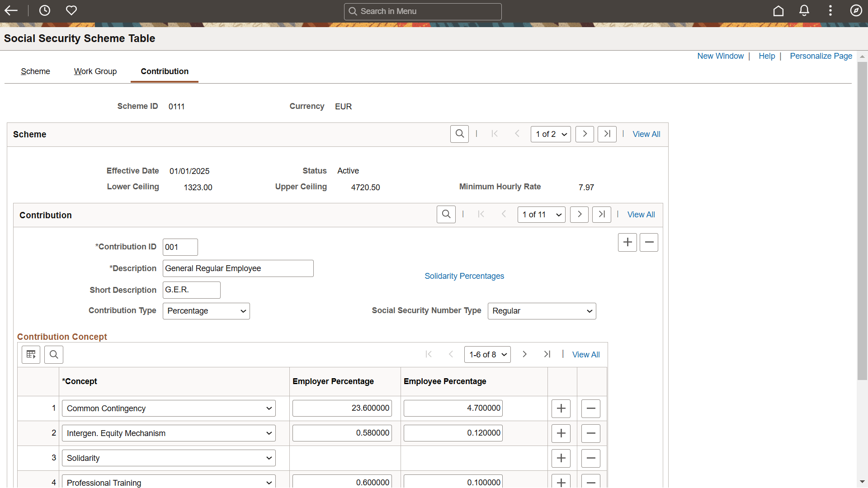Viewport: 868px width, 488px height.
Task: Open Recently Visited clock icon
Action: pyautogui.click(x=45, y=10)
